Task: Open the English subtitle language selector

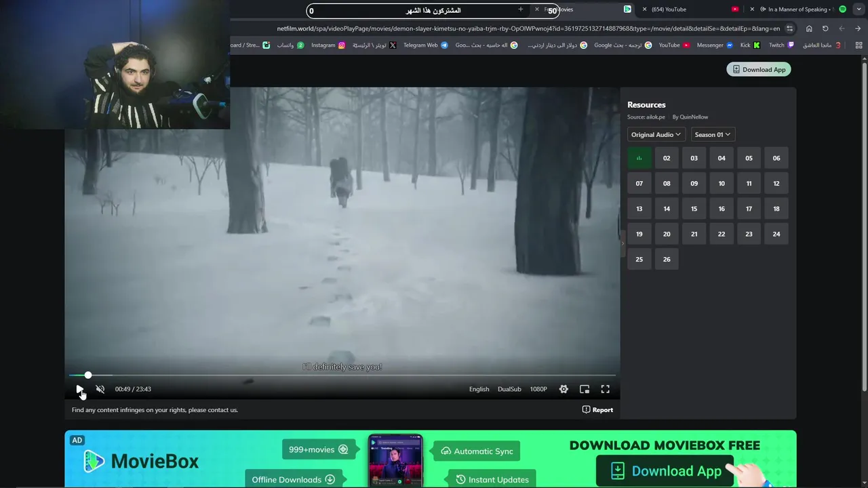Action: 479,389
